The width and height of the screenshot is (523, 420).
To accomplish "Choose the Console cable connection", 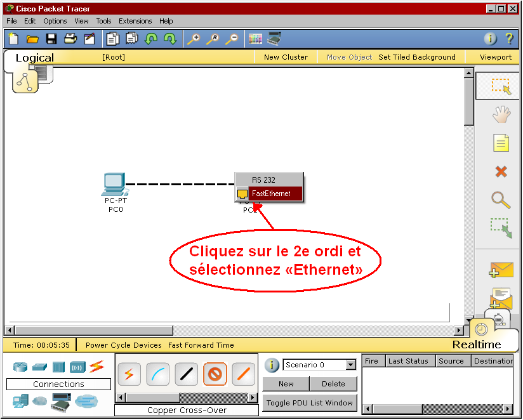I will tap(158, 374).
